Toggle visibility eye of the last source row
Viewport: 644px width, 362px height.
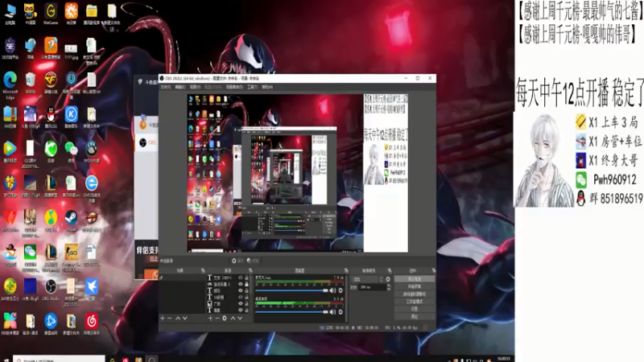click(241, 311)
